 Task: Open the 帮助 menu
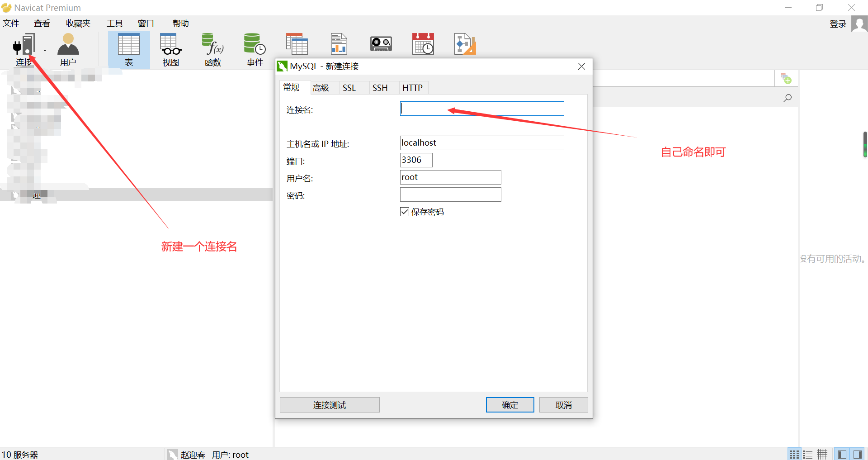[x=181, y=23]
